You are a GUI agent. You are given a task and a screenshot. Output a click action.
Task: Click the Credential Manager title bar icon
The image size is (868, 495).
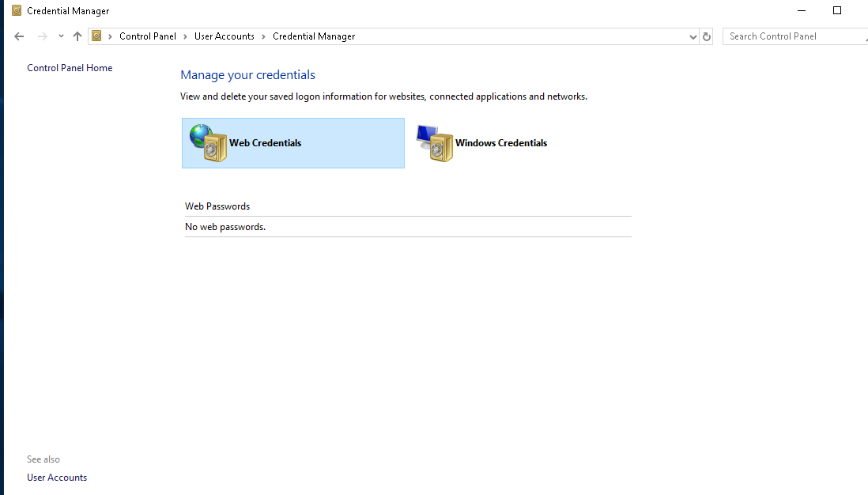click(x=17, y=10)
